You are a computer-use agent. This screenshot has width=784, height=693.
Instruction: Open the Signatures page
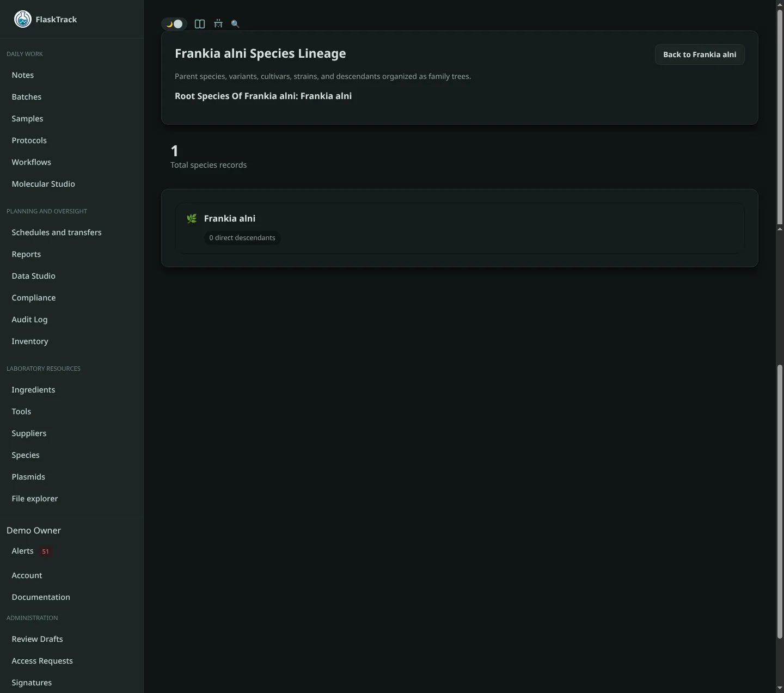point(32,683)
